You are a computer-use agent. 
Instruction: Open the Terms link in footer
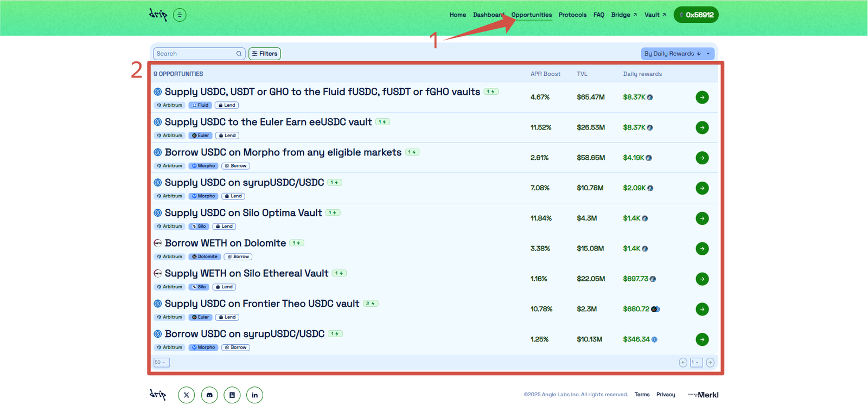[x=642, y=395]
